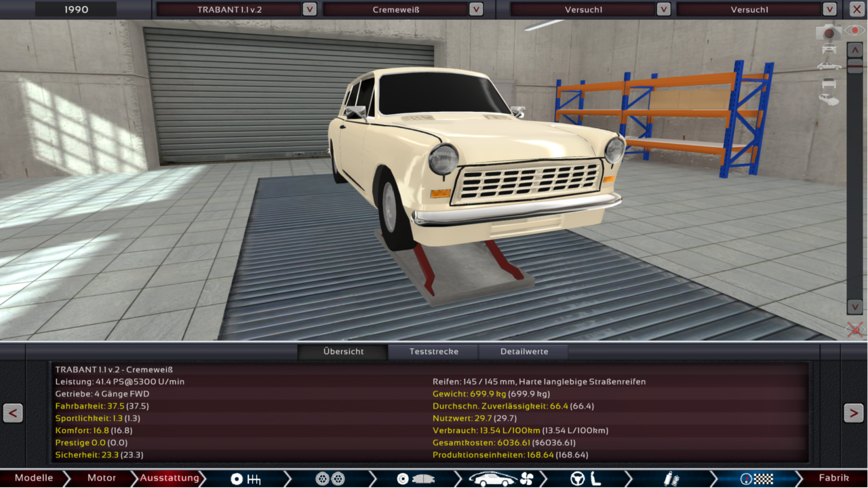Click the camera screenshot icon
868x488 pixels.
tap(828, 32)
